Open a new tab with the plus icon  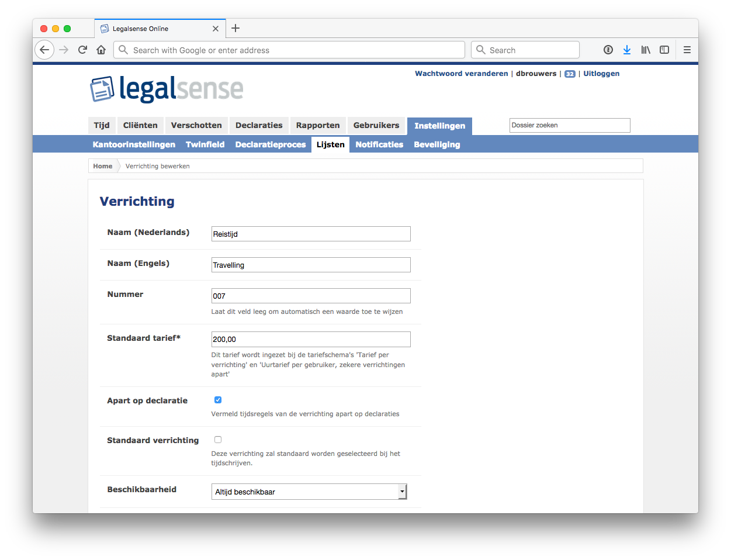point(235,28)
